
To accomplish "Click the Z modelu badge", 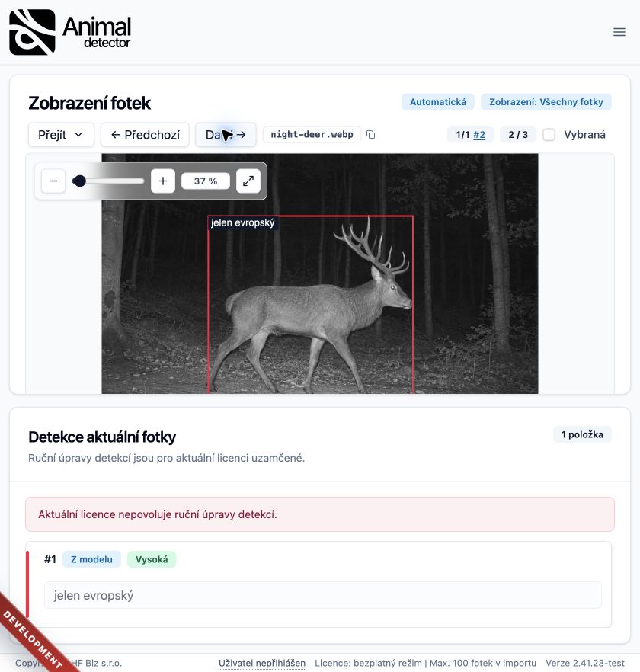I will [x=91, y=559].
